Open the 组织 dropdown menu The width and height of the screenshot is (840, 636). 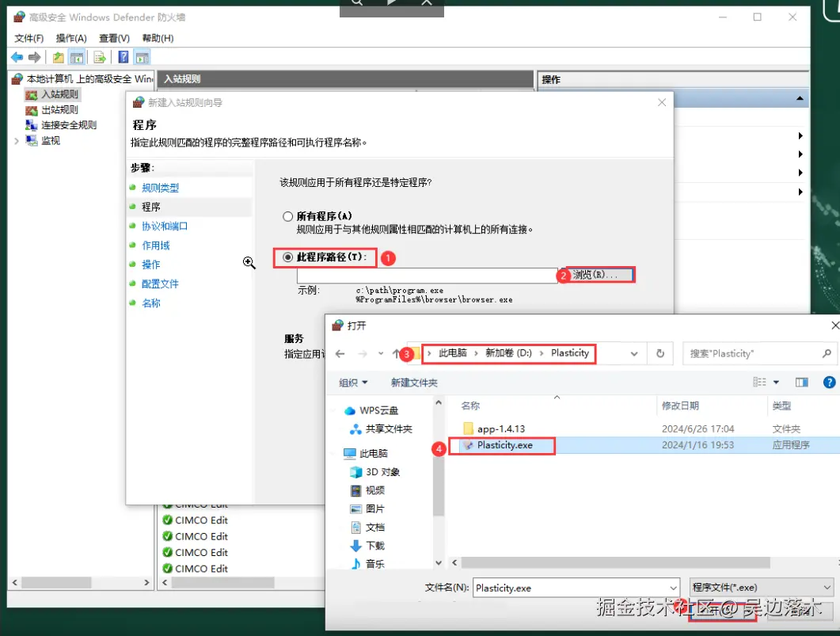353,383
